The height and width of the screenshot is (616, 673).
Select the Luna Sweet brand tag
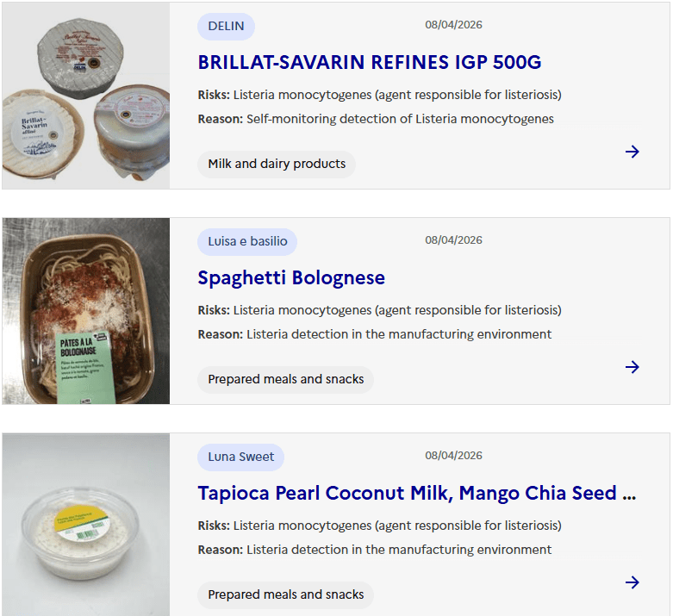pos(240,457)
